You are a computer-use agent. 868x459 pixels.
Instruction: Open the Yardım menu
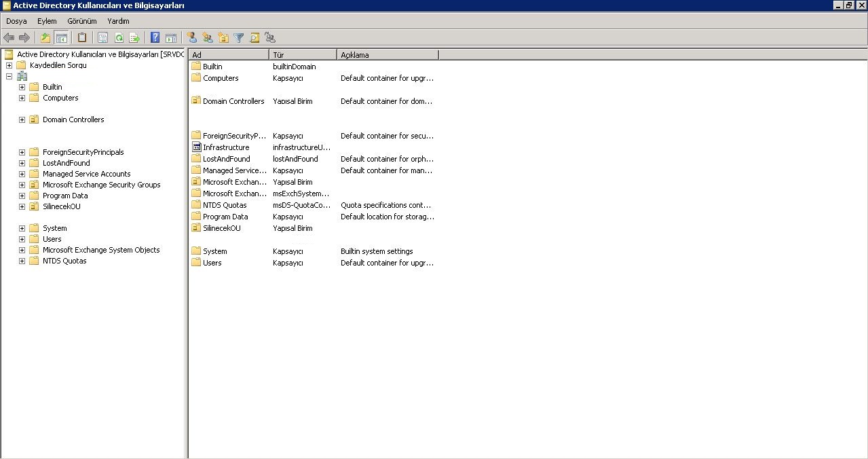(x=118, y=21)
